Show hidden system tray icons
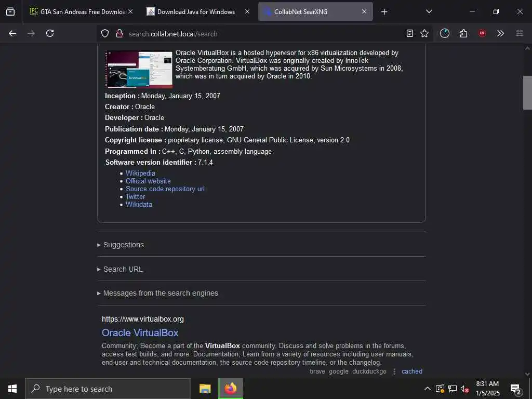532x399 pixels. coord(428,389)
